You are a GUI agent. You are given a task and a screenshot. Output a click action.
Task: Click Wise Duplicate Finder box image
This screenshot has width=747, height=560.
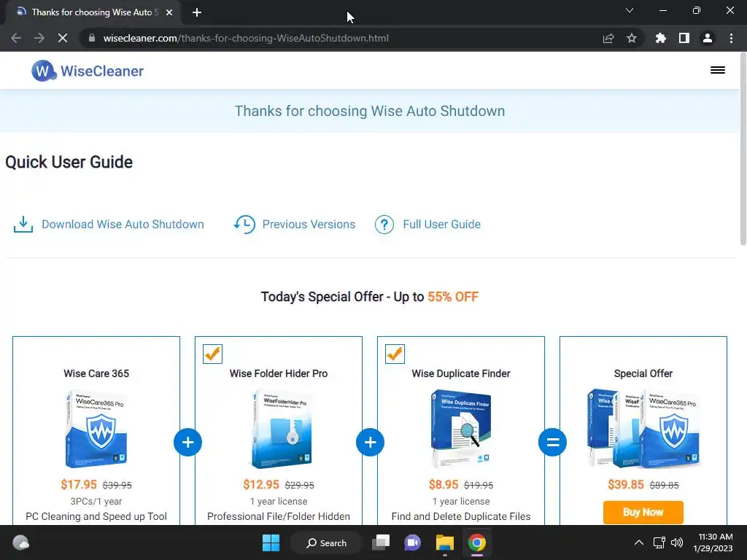click(x=461, y=429)
